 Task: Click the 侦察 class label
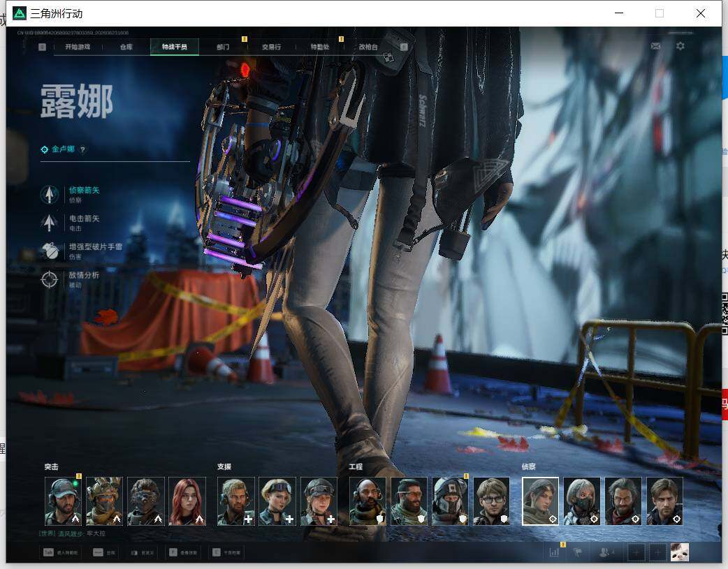tap(528, 467)
